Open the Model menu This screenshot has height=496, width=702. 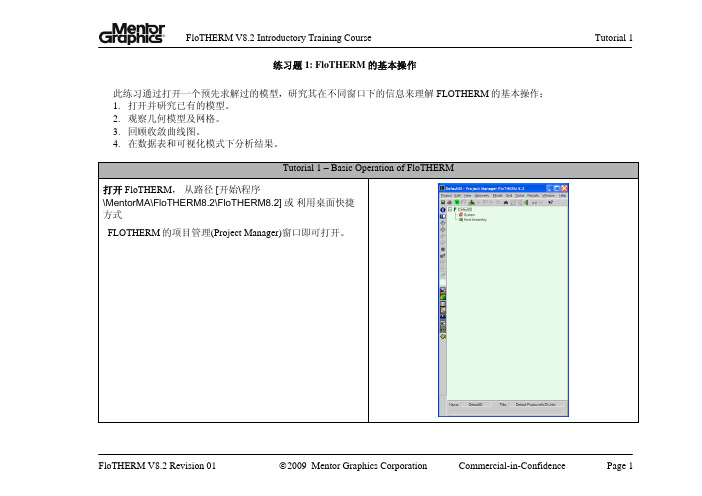point(497,196)
